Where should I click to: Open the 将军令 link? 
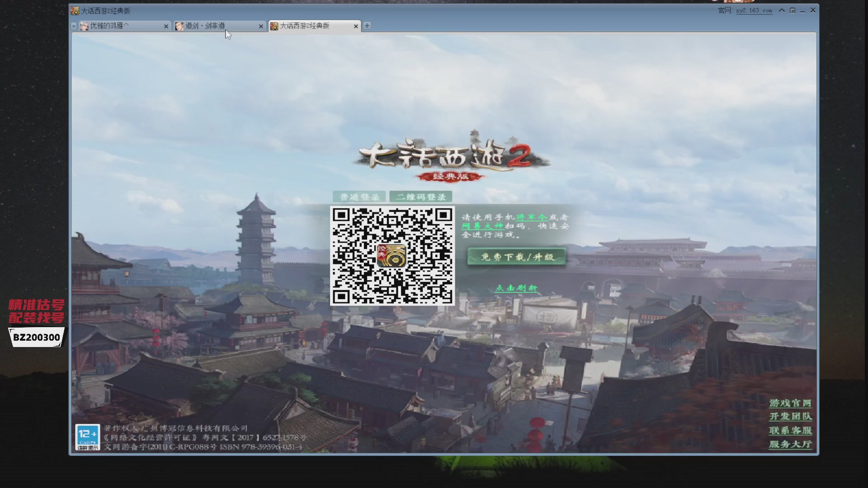point(531,217)
